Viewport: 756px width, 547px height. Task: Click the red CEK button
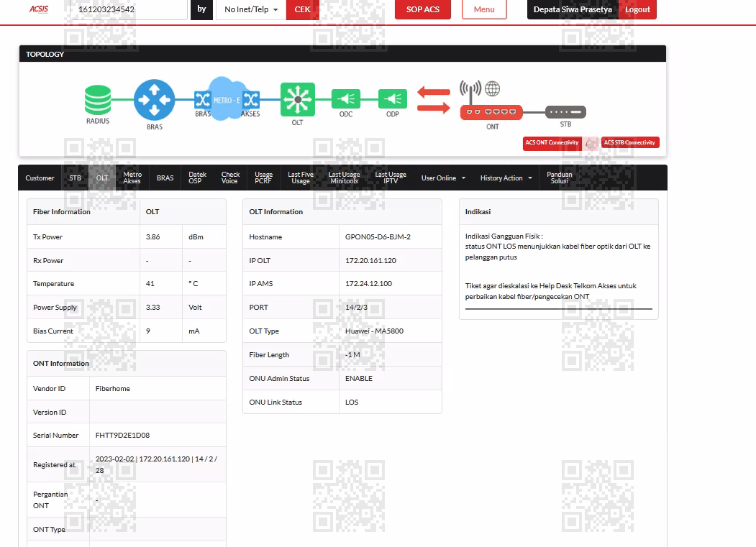(x=302, y=9)
